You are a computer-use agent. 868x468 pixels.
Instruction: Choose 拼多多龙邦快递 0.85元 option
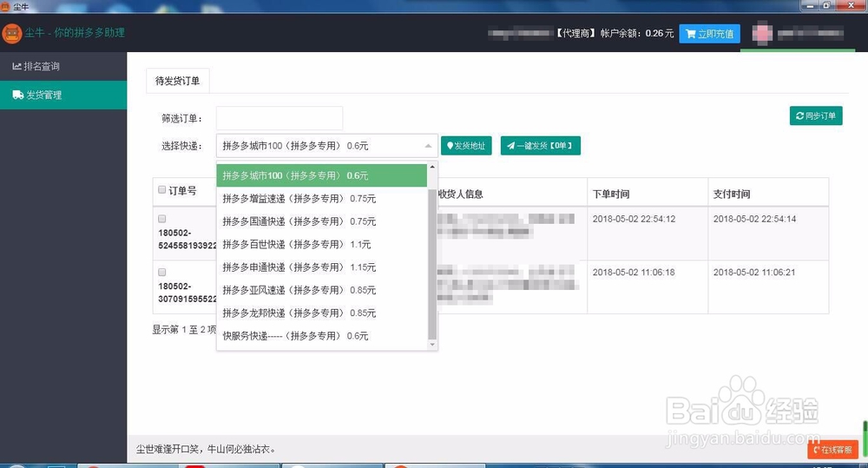(322, 313)
